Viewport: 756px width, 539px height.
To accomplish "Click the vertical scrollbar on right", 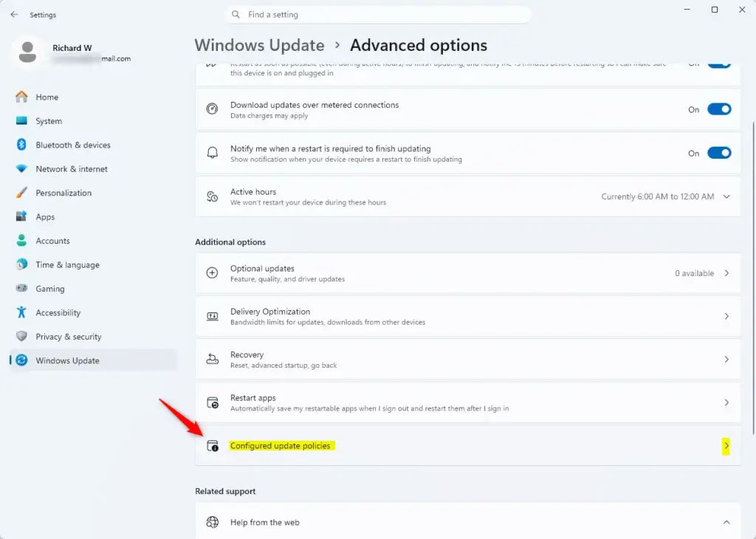I will [752, 277].
